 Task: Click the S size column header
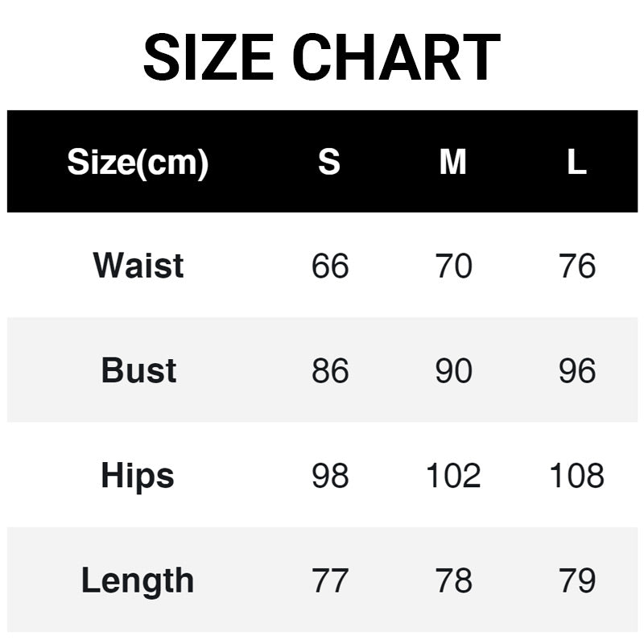[329, 163]
